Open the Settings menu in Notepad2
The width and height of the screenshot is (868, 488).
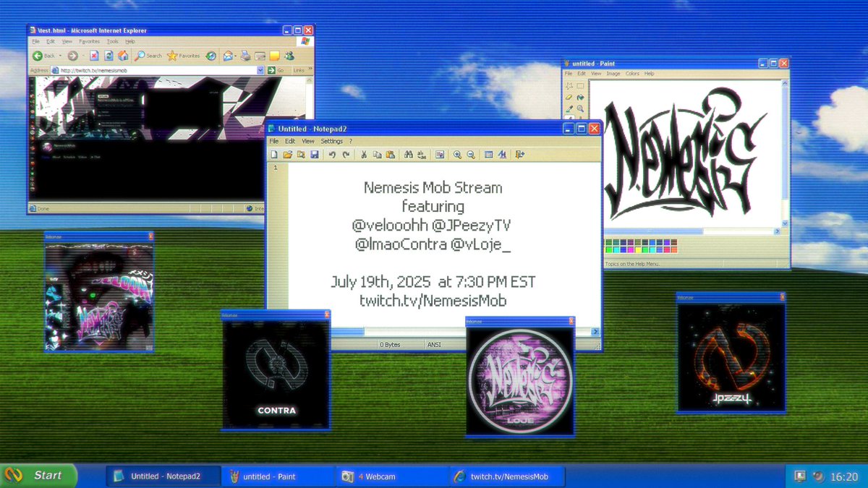pyautogui.click(x=332, y=141)
